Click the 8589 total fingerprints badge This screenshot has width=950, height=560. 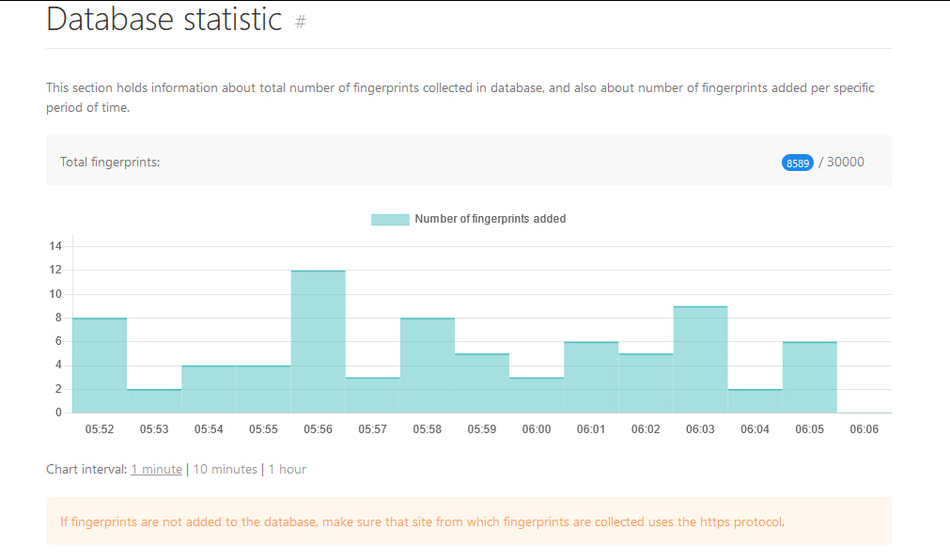point(797,163)
